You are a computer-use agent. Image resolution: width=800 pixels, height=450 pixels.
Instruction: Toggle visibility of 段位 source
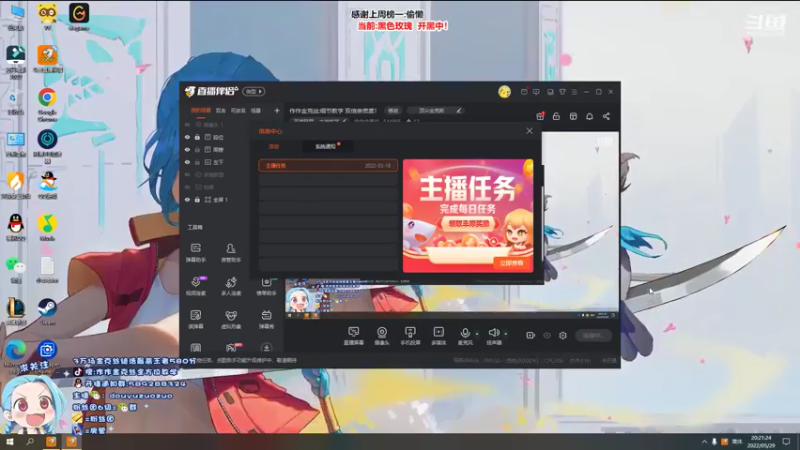(x=187, y=137)
